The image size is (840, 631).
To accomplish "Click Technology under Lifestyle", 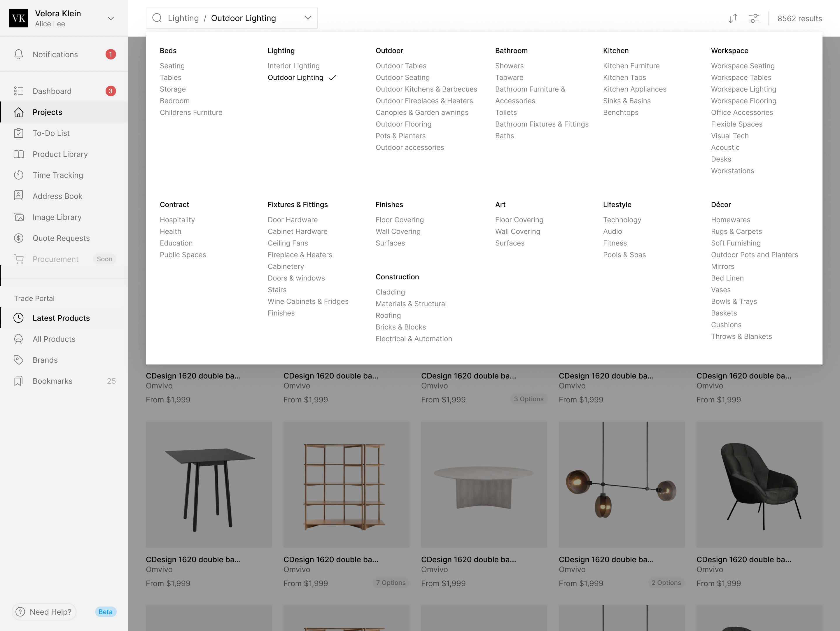I will point(622,220).
